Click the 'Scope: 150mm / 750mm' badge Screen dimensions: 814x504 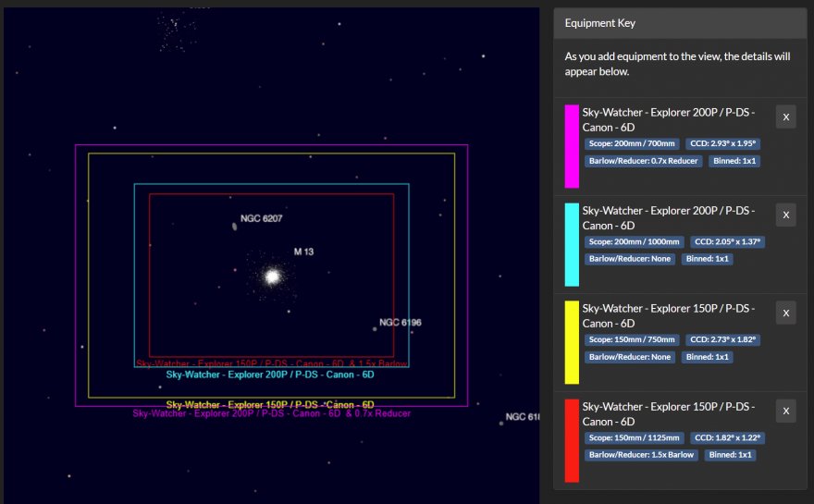pyautogui.click(x=632, y=340)
